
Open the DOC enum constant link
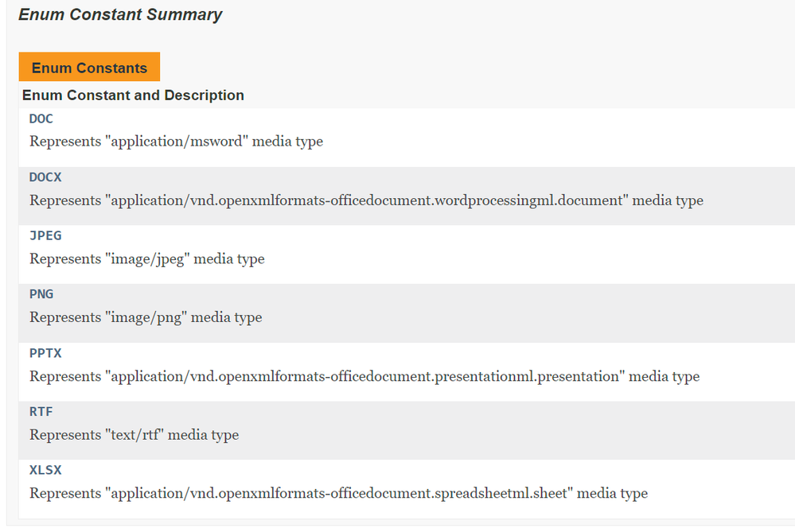[x=41, y=119]
